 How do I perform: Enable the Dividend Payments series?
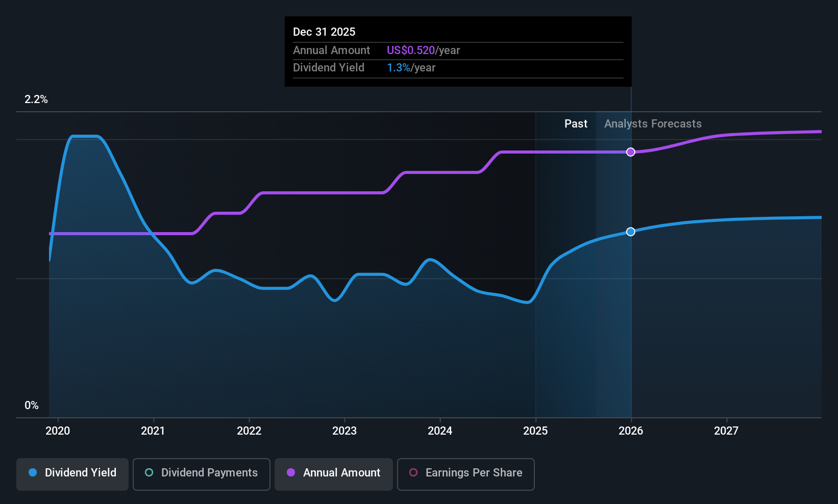(201, 474)
